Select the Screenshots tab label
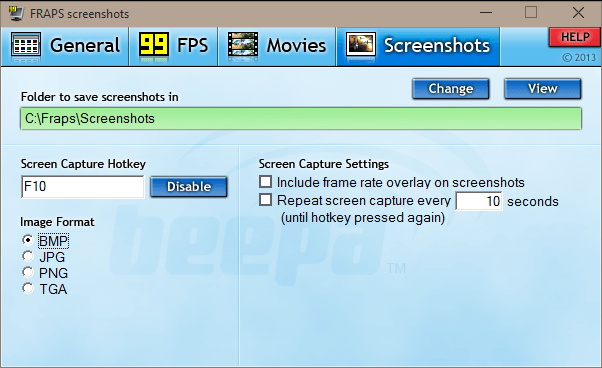The height and width of the screenshot is (368, 602). coord(437,45)
